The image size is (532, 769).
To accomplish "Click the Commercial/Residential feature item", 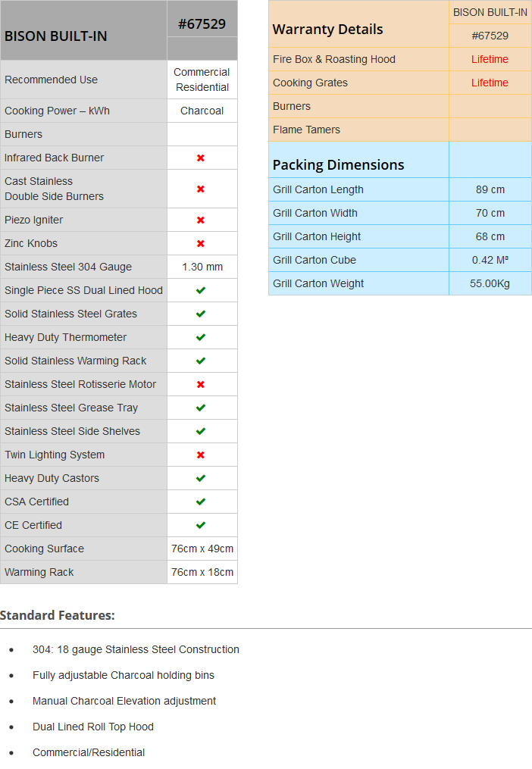I will tap(89, 752).
